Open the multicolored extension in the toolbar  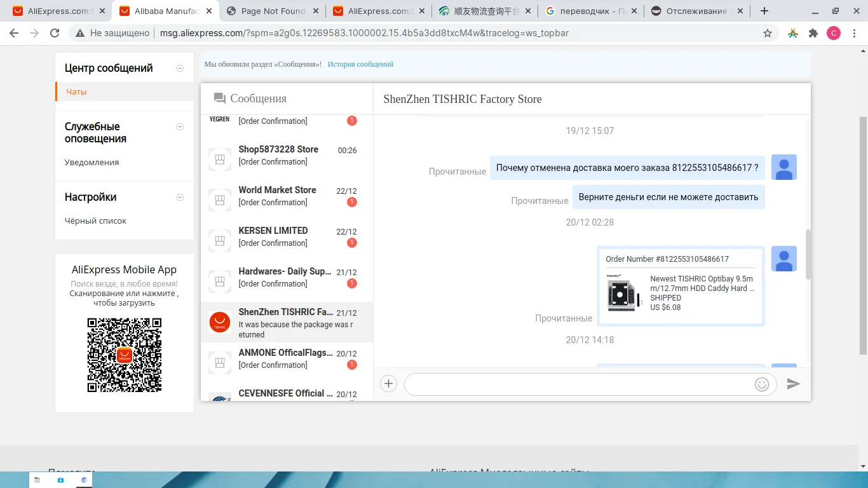(793, 33)
